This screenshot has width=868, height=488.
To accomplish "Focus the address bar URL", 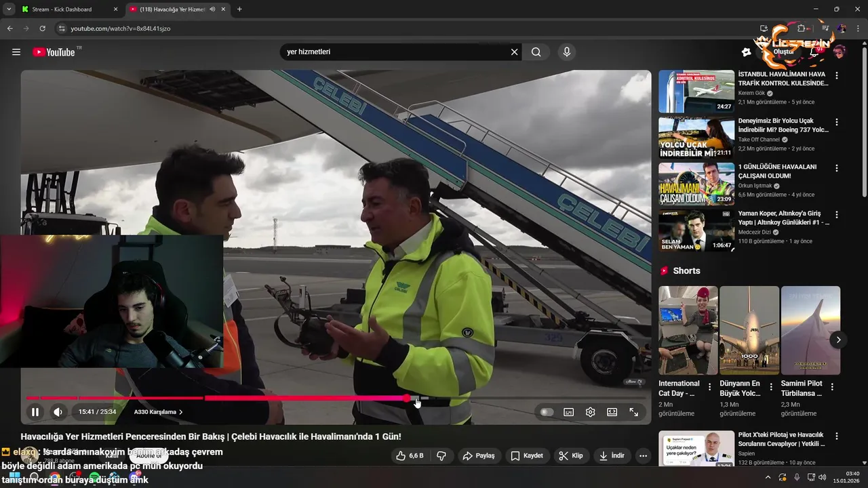I will pyautogui.click(x=121, y=28).
